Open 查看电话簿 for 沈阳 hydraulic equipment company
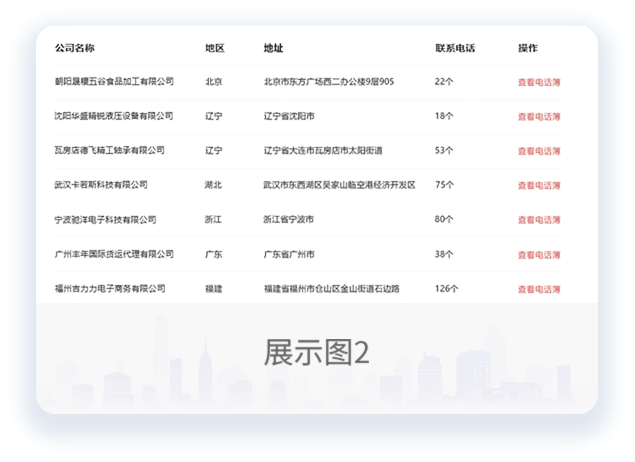The width and height of the screenshot is (635, 462). point(538,117)
